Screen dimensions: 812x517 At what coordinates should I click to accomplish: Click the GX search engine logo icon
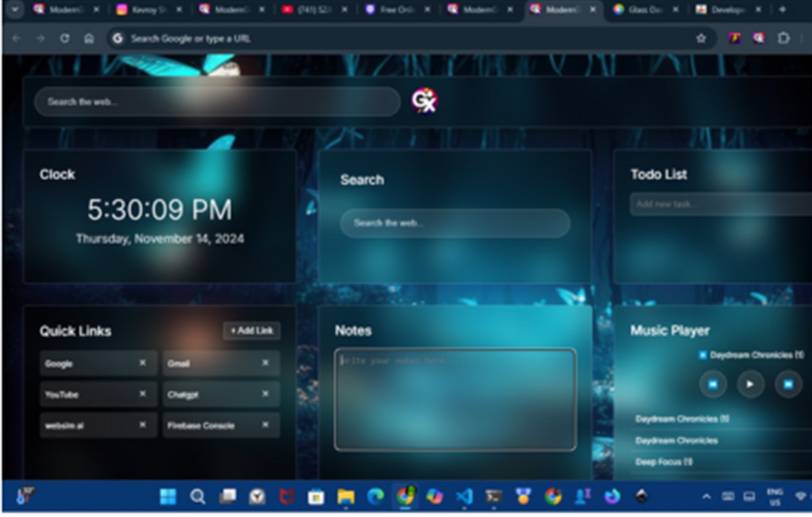424,101
